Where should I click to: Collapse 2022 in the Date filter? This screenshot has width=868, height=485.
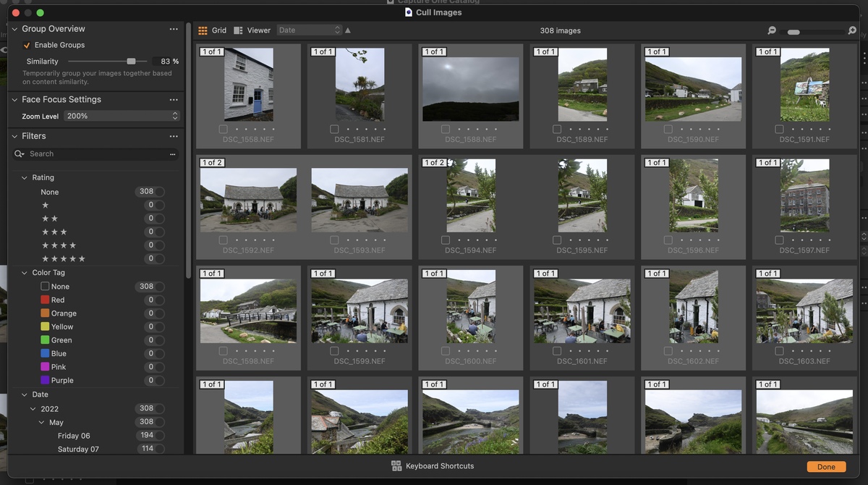(x=33, y=408)
